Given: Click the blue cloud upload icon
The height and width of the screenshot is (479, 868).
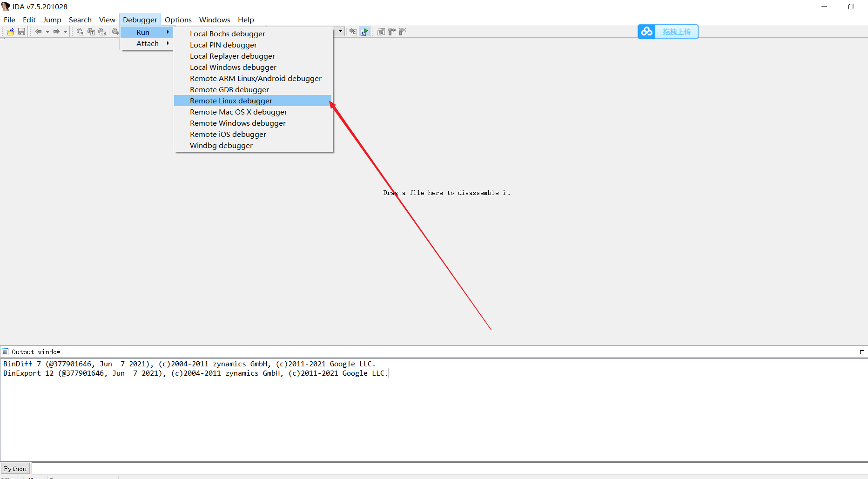Looking at the screenshot, I should click(646, 32).
